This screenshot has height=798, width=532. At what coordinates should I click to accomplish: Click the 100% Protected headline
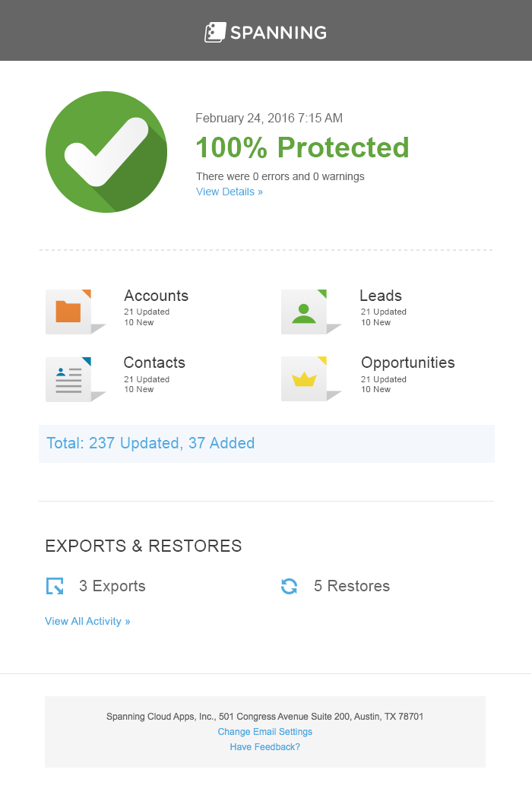pos(302,147)
